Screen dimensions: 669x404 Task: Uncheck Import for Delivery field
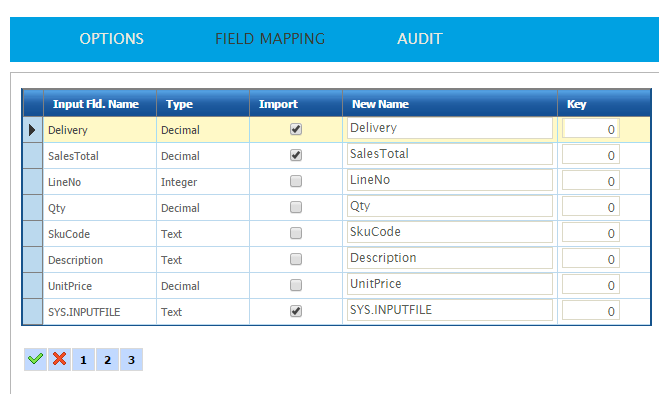point(295,129)
